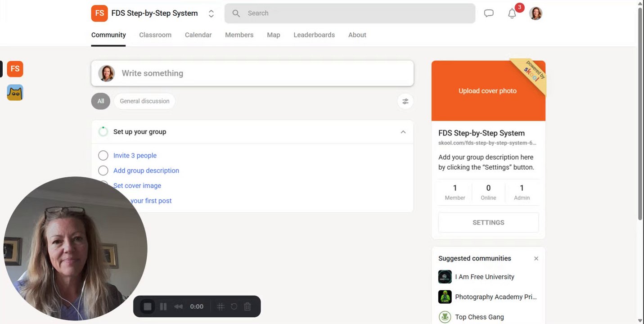The width and height of the screenshot is (644, 324).
Task: Open the feed filter settings icon
Action: 405,101
